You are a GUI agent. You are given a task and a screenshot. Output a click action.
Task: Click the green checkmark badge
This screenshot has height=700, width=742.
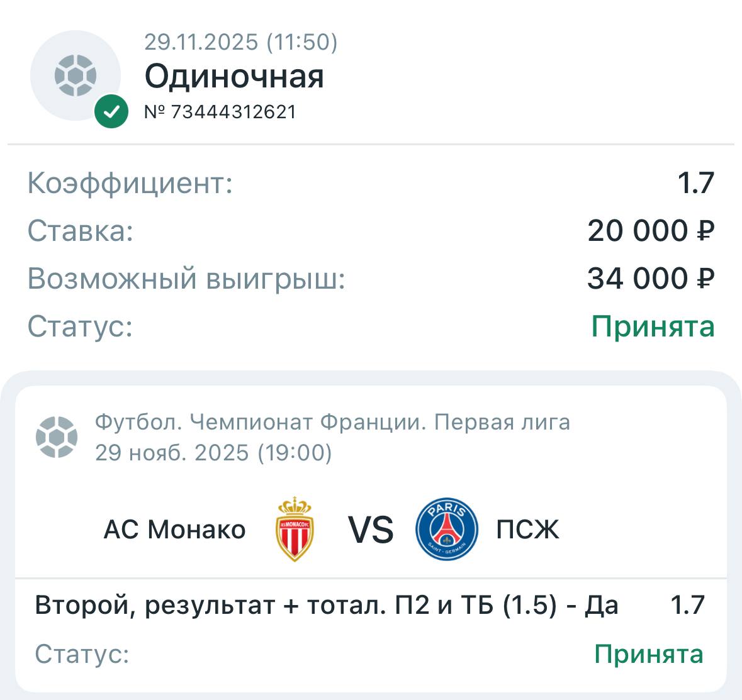[x=111, y=112]
